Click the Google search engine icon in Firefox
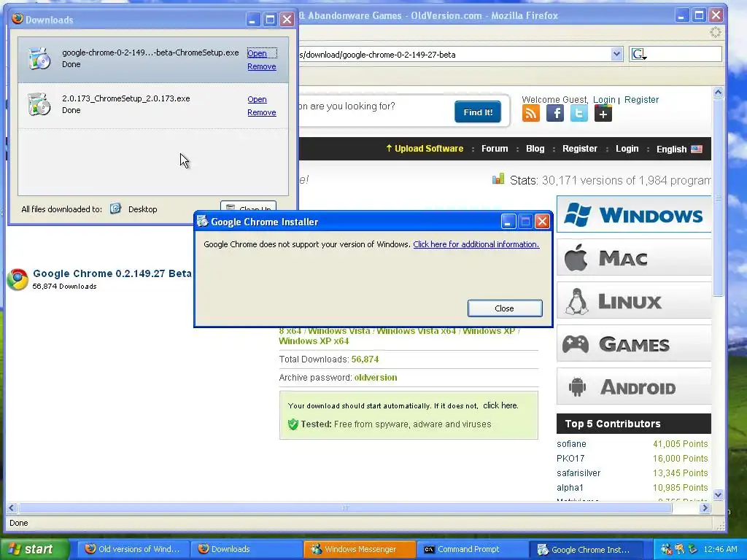 tap(638, 54)
